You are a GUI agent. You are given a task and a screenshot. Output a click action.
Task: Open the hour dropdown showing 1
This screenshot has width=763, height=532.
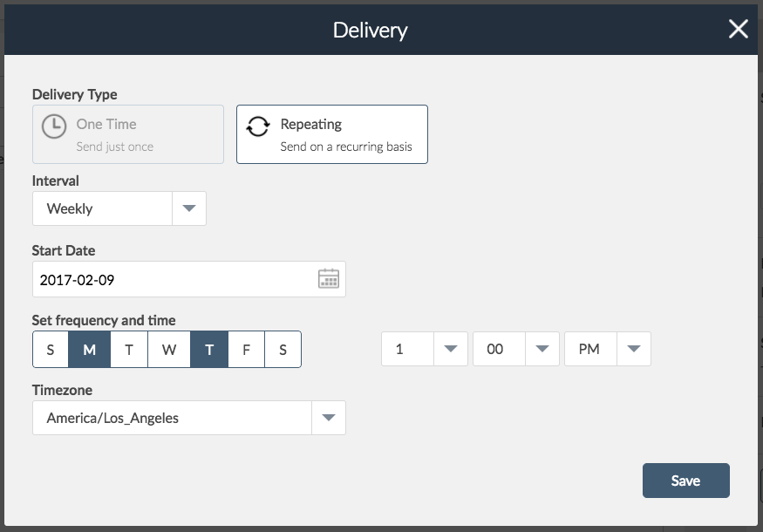click(x=425, y=349)
